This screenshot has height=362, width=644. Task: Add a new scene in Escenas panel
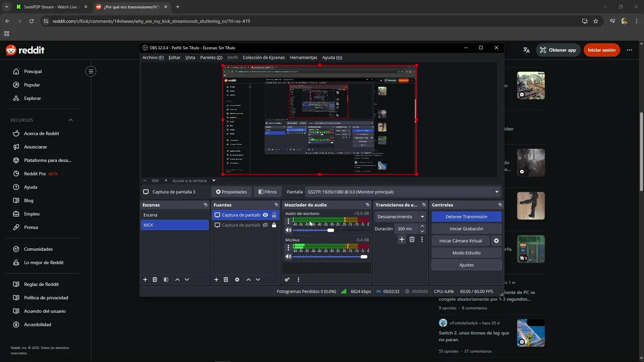coord(145,280)
